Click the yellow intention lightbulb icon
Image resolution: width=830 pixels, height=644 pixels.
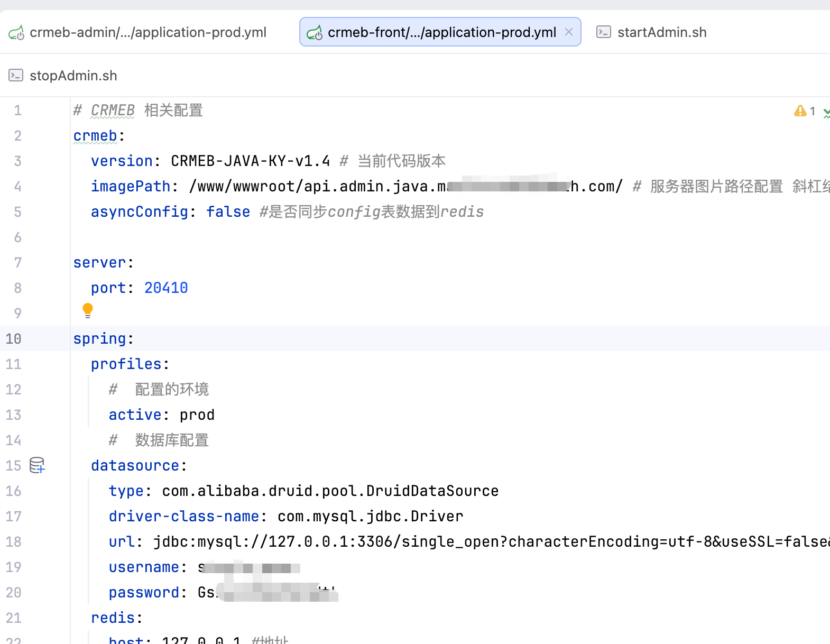[x=88, y=310]
